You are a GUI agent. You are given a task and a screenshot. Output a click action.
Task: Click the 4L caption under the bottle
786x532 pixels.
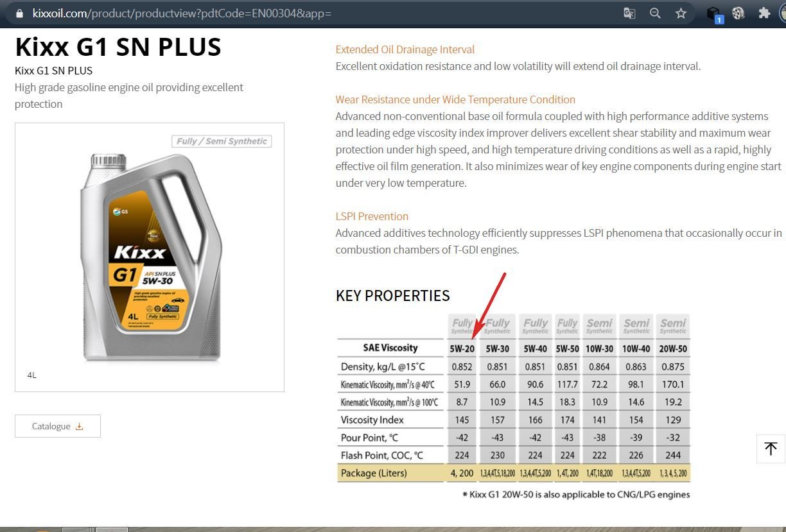tap(32, 375)
